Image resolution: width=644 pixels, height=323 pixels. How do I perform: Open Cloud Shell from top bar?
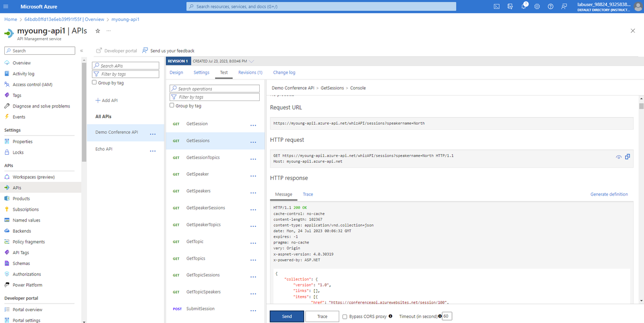[x=496, y=6]
